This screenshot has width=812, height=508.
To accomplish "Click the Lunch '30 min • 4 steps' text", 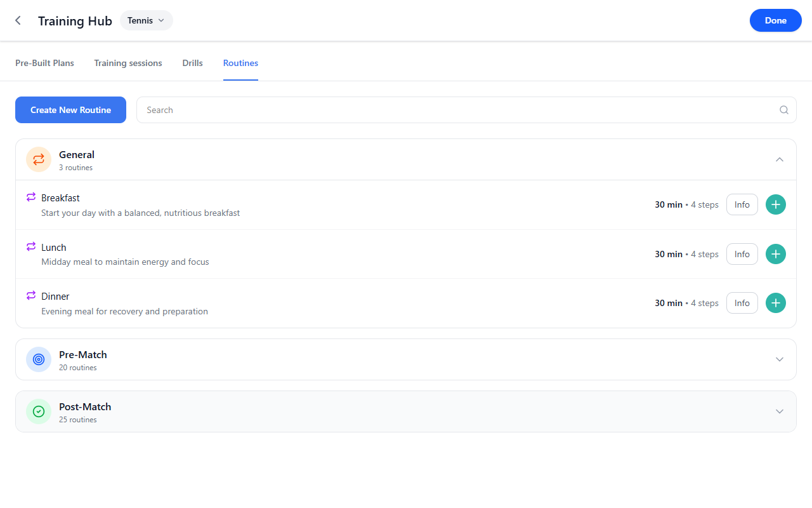I will click(686, 254).
